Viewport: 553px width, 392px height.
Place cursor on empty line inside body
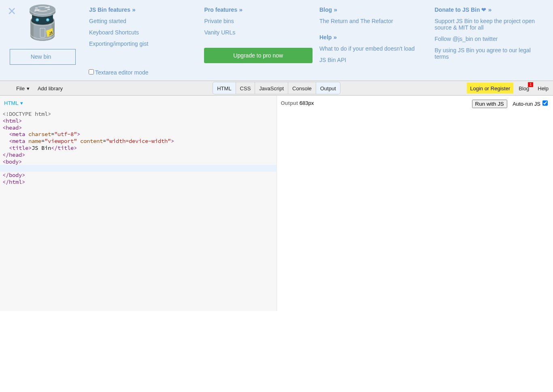pyautogui.click(x=138, y=168)
